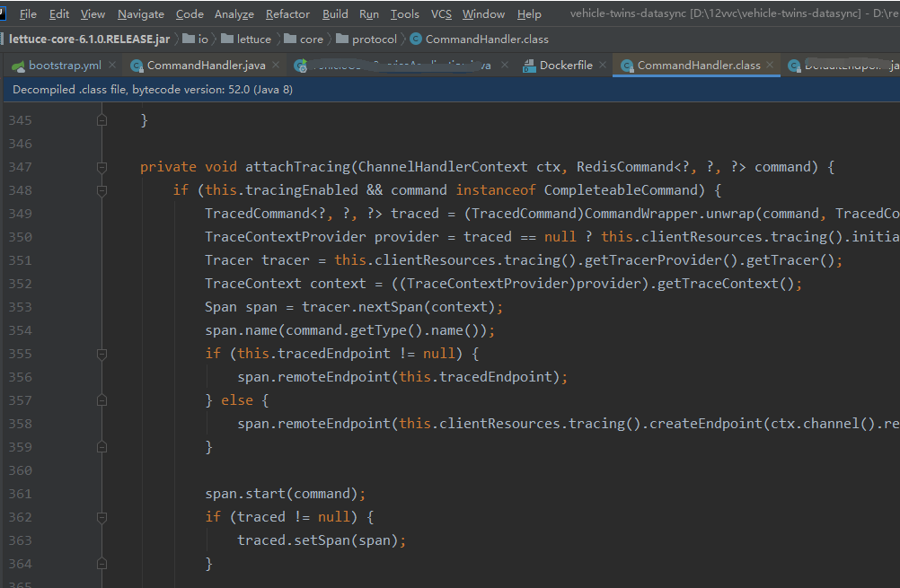
Task: Click 'traced.setSpan(span);' on line 363
Action: pyautogui.click(x=322, y=540)
